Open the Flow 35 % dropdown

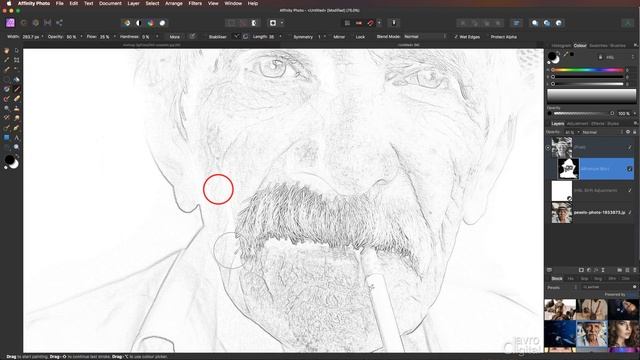coord(115,37)
